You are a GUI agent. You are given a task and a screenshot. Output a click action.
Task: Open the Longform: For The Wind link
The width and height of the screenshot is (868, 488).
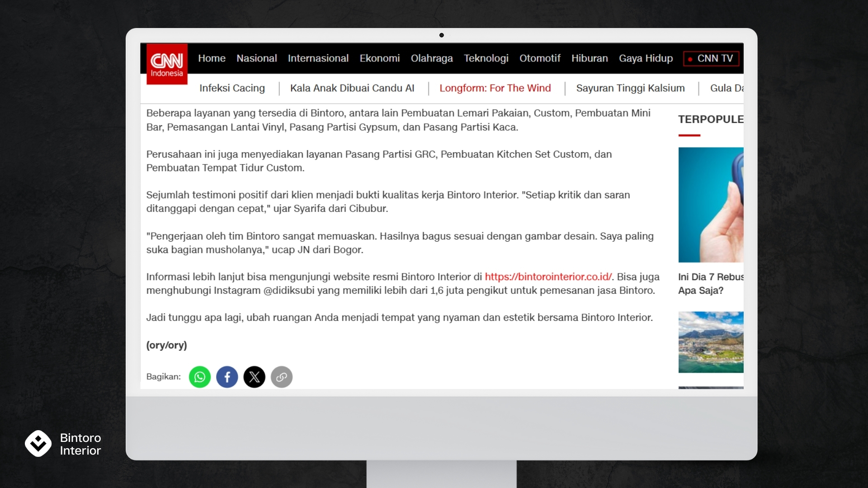pyautogui.click(x=495, y=88)
